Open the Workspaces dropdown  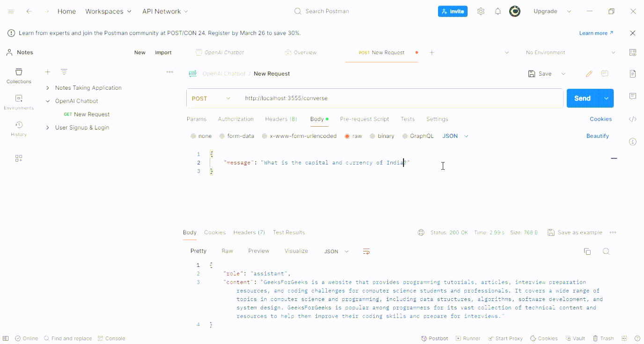click(x=109, y=11)
